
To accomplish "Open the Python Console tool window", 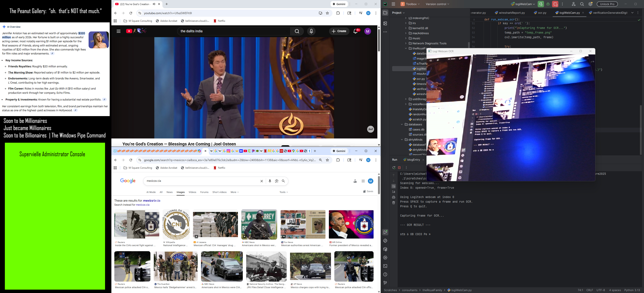I will click(x=385, y=241).
